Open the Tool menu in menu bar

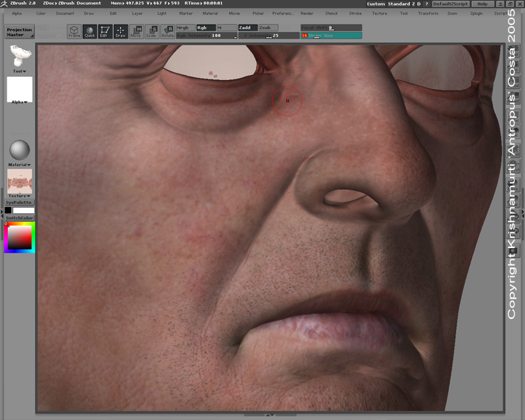(x=404, y=13)
